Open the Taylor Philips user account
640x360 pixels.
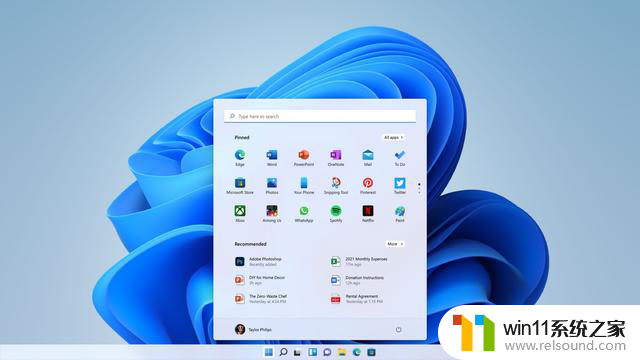click(x=253, y=329)
